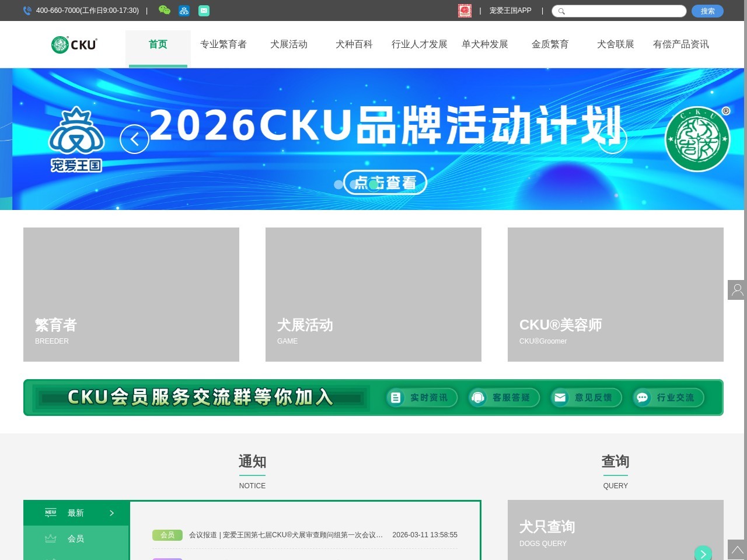Screen dimensions: 747x560
Task: Click the 行业交流 chat bubble icon
Action: (643, 398)
